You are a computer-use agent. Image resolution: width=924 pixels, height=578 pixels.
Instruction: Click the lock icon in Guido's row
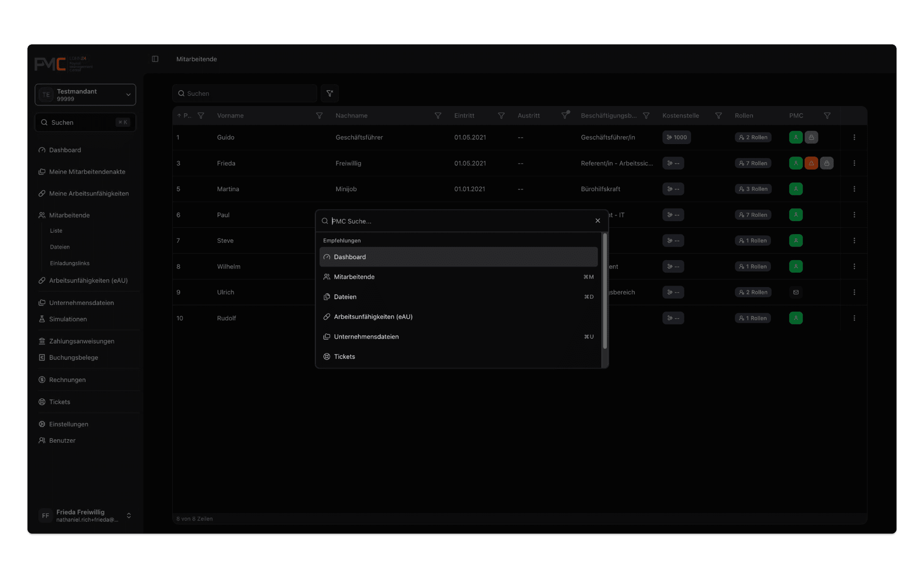pyautogui.click(x=811, y=137)
